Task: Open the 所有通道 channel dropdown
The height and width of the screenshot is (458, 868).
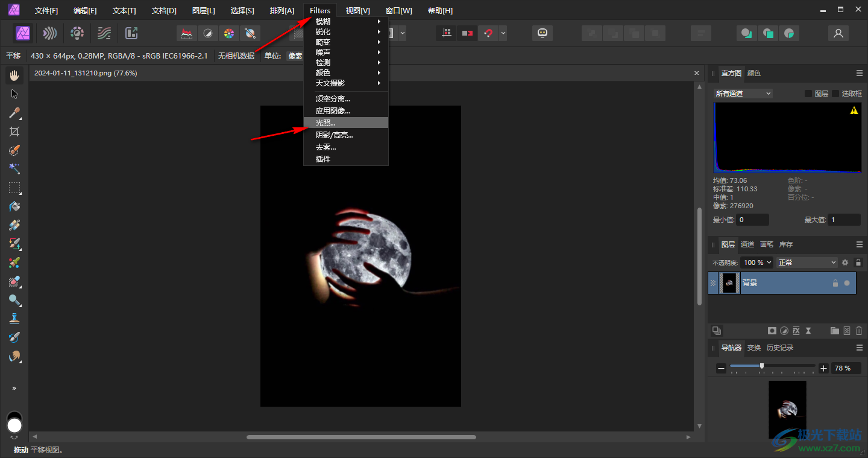Action: 743,94
